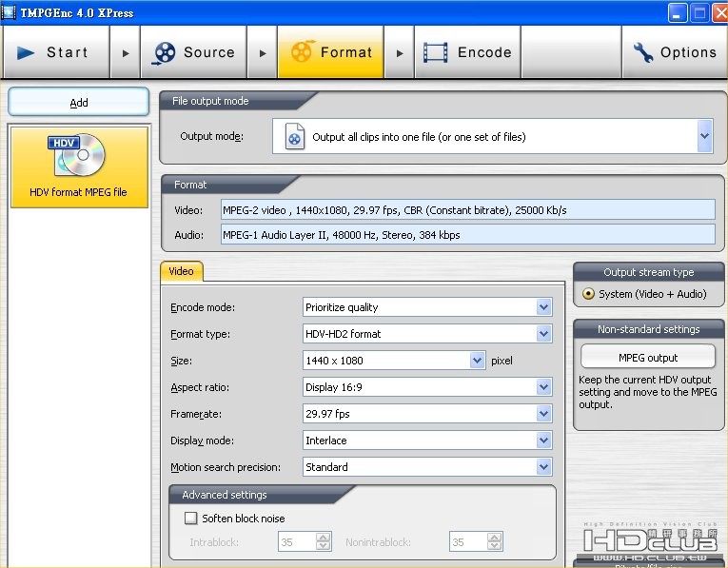Maximize the TMPGEnc window
This screenshot has height=568, width=728.
[699, 12]
